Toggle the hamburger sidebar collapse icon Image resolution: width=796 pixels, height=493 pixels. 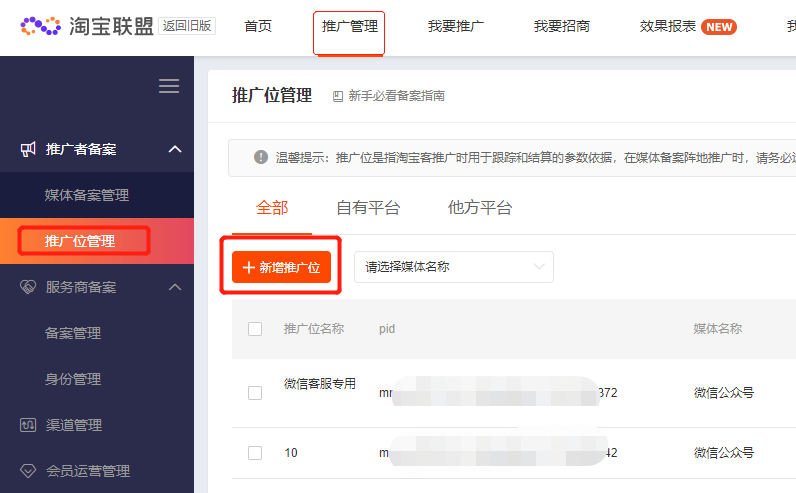[169, 86]
